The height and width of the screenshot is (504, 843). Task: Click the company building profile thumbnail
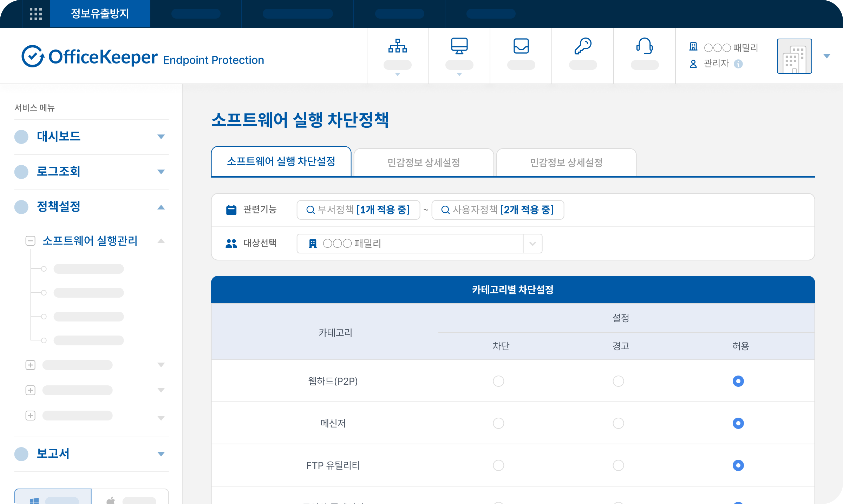pyautogui.click(x=794, y=56)
